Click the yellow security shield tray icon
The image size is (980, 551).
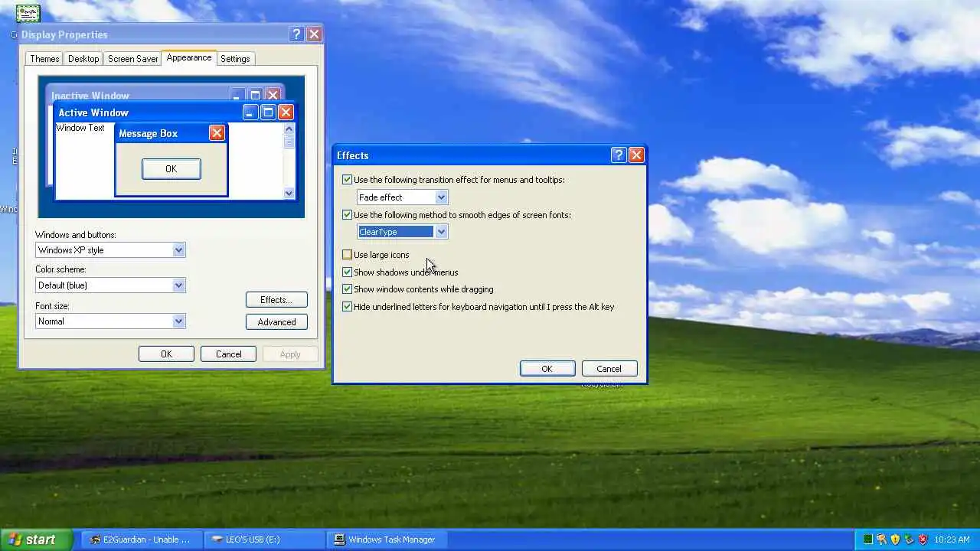pos(895,539)
